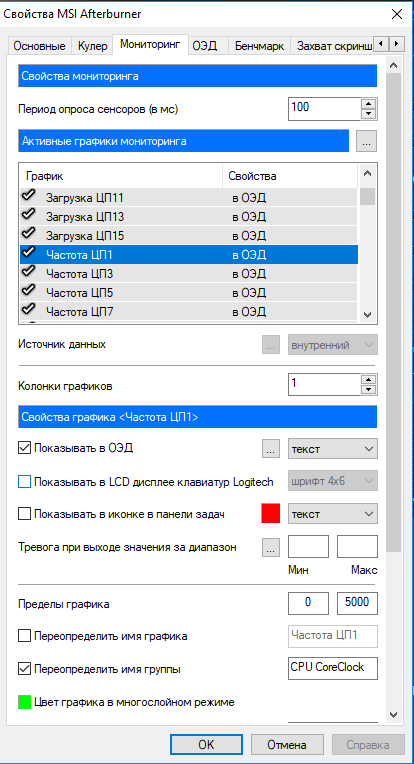The height and width of the screenshot is (764, 414).
Task: Edit graph lower limit field 0
Action: 308,604
